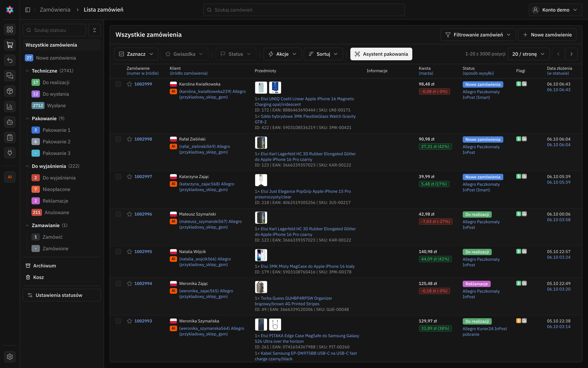Open the clipboard list icon in sidebar

coord(10,137)
